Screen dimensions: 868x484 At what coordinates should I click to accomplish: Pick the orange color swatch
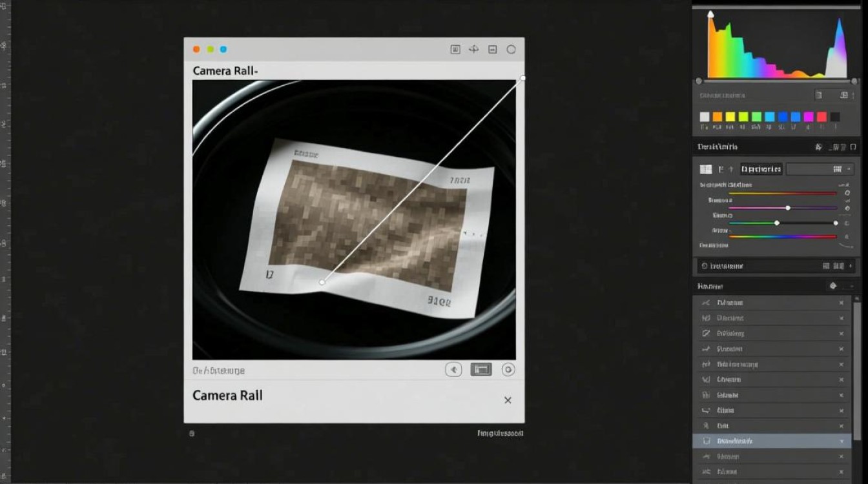click(x=718, y=117)
